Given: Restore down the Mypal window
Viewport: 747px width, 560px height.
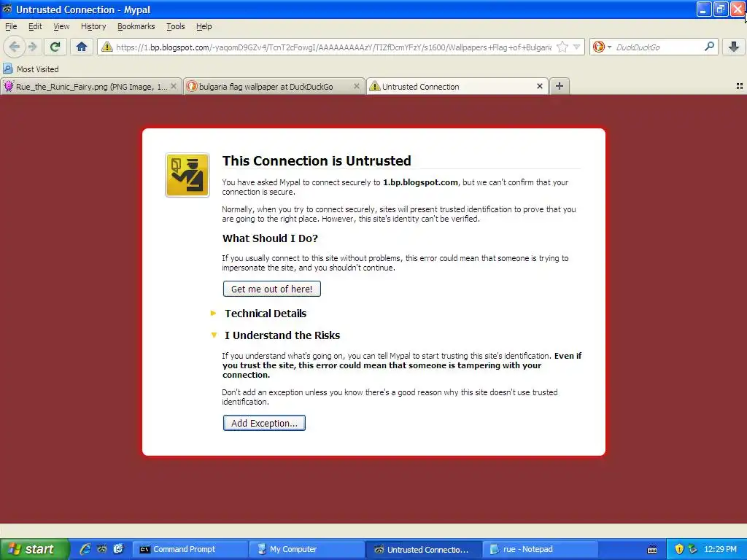Looking at the screenshot, I should [720, 9].
